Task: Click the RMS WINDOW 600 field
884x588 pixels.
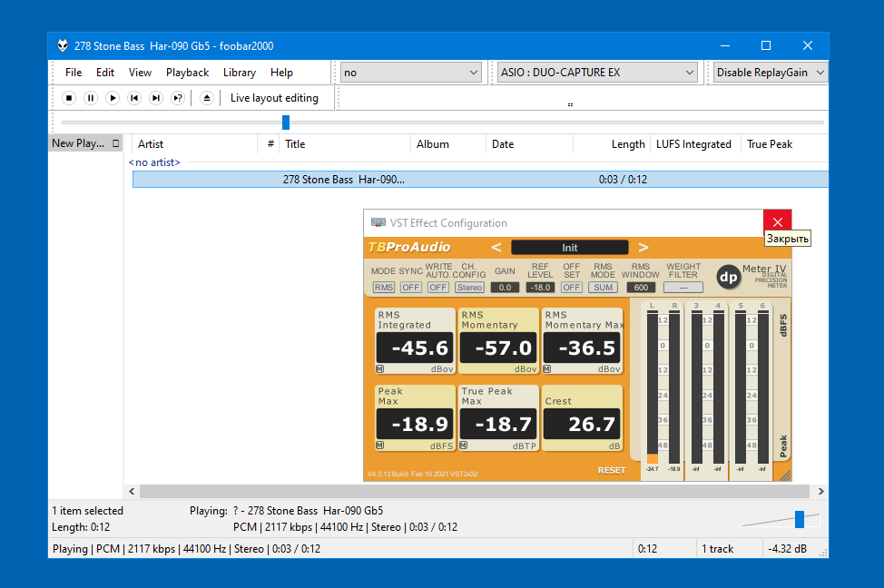Action: point(641,288)
